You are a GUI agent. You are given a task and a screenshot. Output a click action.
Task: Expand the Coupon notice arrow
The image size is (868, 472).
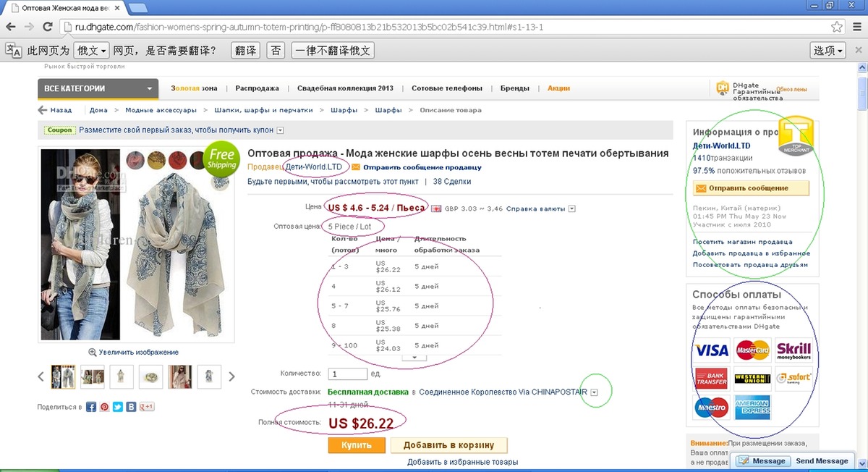point(280,130)
